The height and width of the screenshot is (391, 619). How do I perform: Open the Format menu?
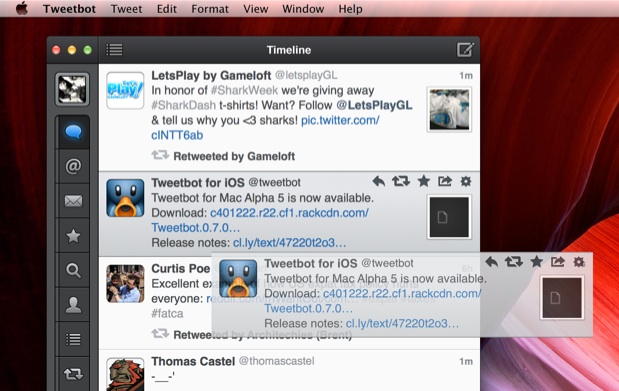[x=210, y=9]
